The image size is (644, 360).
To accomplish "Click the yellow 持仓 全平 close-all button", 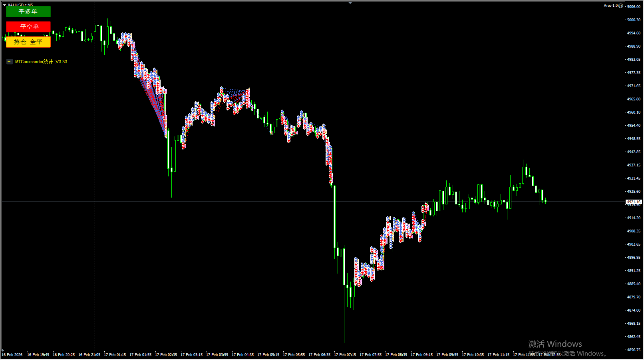I will 28,42.
